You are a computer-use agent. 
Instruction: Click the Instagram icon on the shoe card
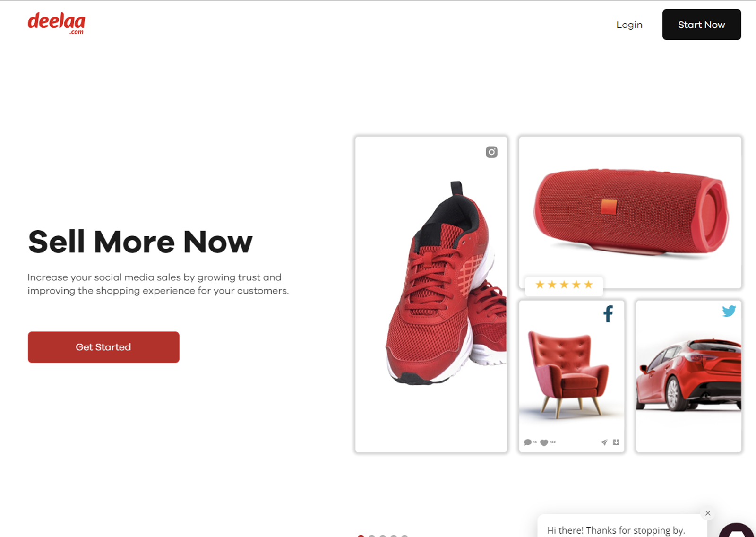coord(491,152)
